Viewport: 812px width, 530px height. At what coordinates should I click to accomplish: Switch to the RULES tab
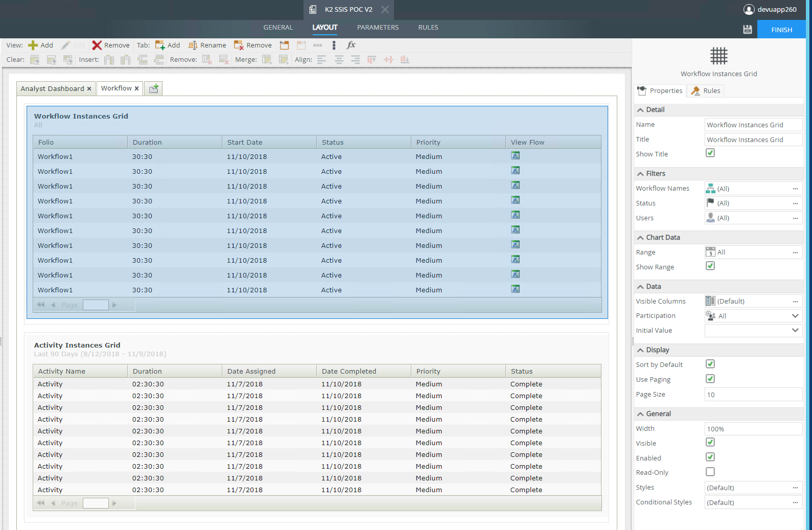pyautogui.click(x=428, y=28)
